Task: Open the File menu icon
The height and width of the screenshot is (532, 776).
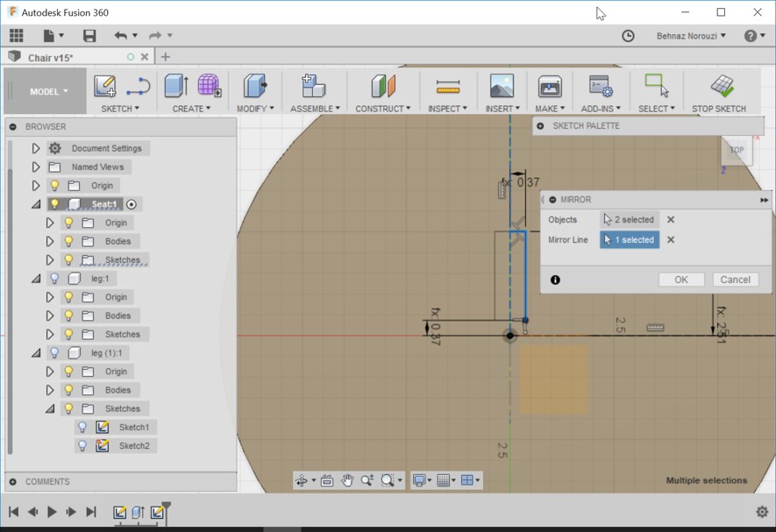Action: coord(48,36)
